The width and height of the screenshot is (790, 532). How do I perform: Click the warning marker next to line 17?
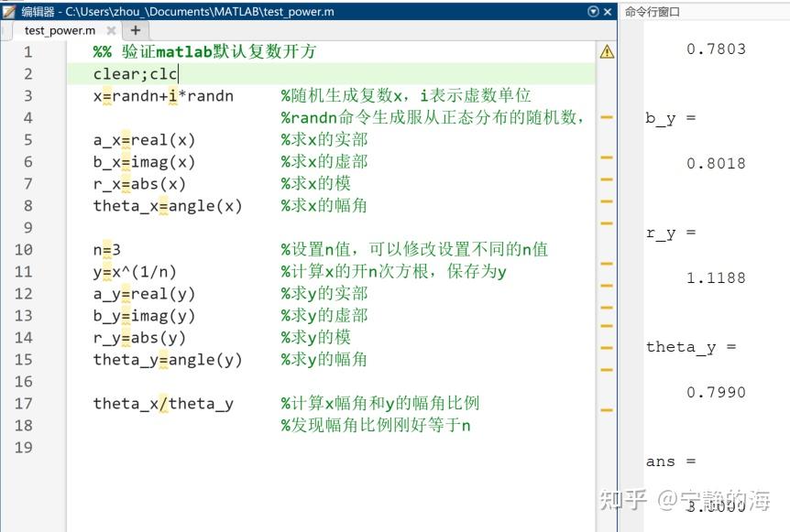[x=607, y=404]
